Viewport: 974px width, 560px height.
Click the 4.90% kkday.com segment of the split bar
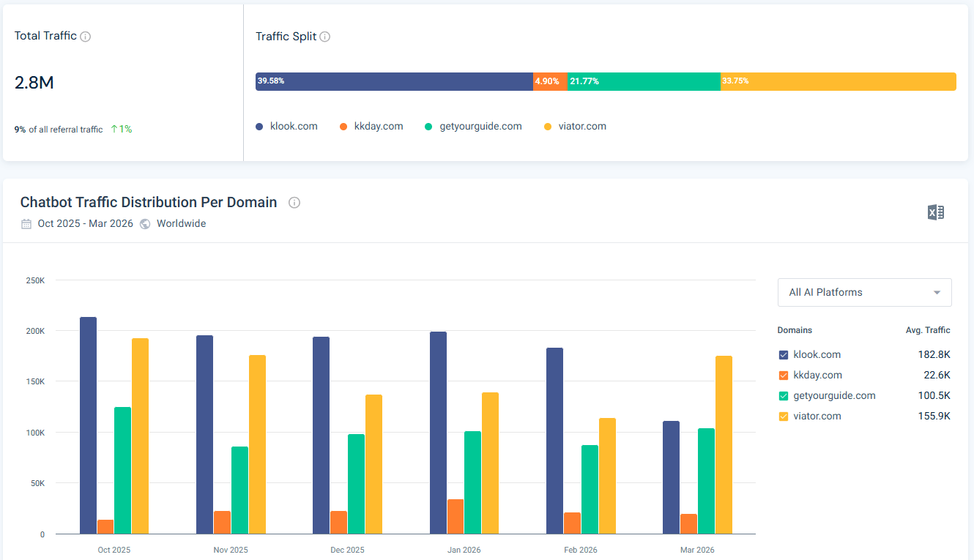[x=550, y=81]
